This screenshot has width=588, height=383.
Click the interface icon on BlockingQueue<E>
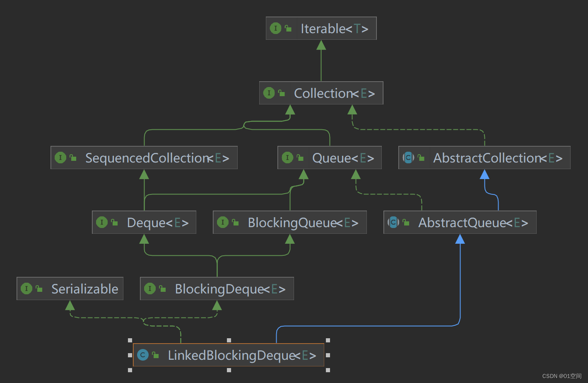222,222
